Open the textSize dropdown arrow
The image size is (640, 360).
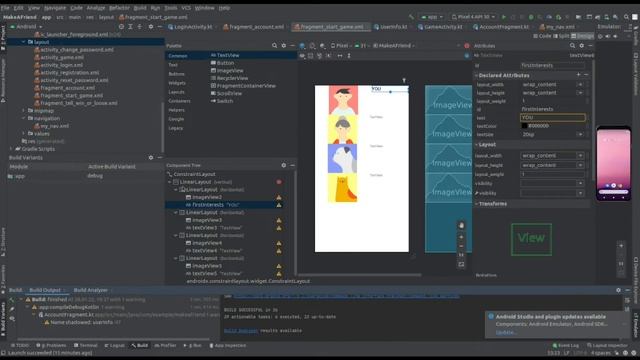[x=580, y=134]
